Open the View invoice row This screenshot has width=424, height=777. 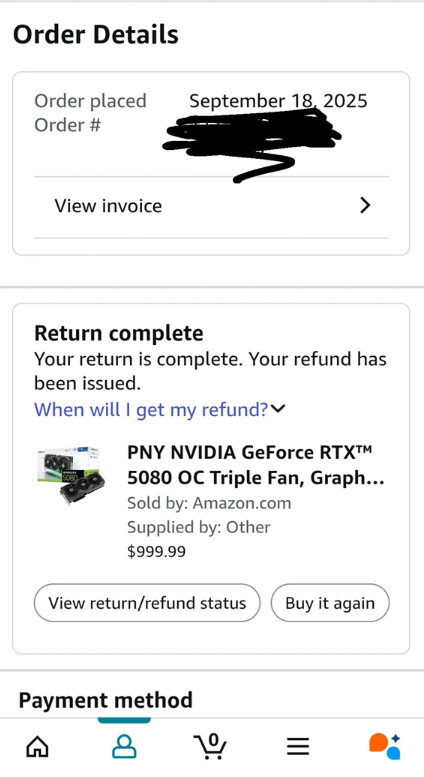(211, 206)
